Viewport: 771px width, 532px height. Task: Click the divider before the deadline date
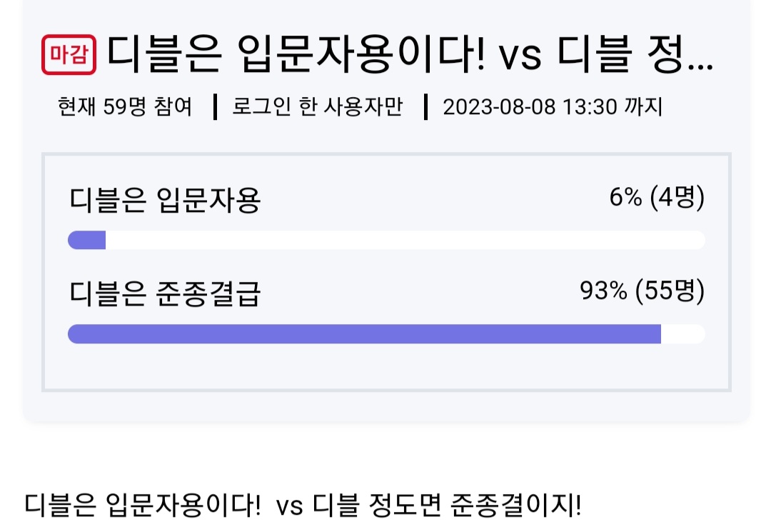[425, 107]
